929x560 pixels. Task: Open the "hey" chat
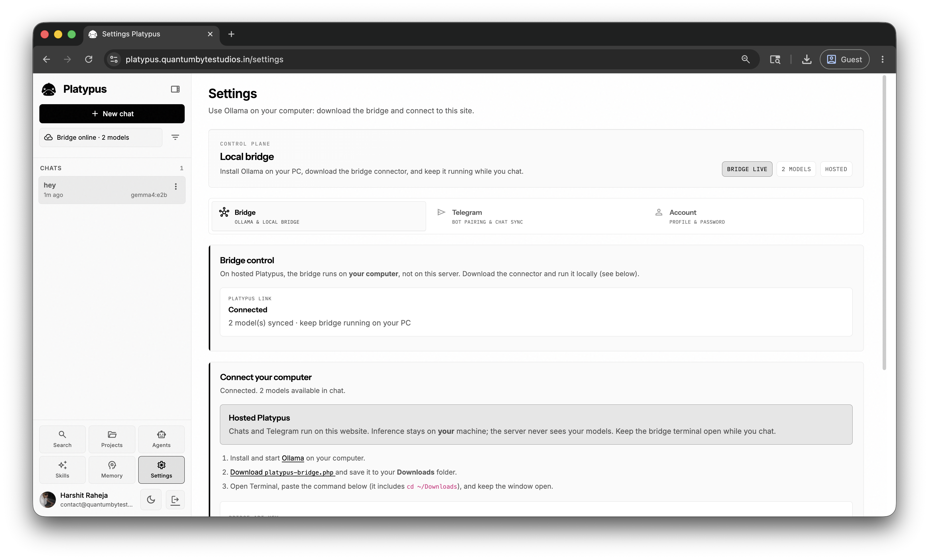click(112, 190)
